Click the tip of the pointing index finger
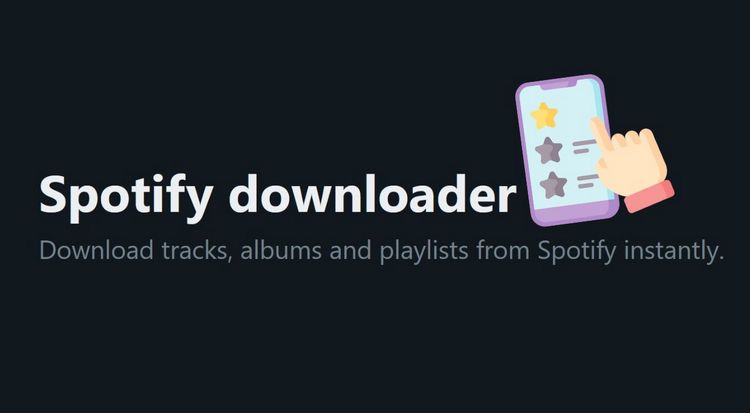Viewport: 750px width, 413px height. (x=596, y=123)
